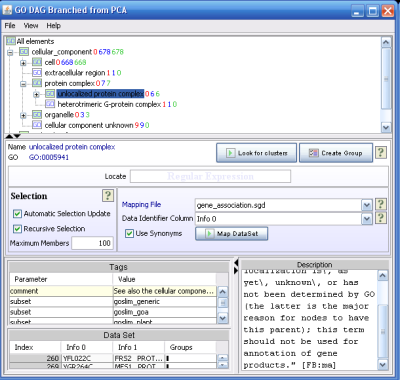This screenshot has width=400, height=380.
Task: Open the Data Identifier Column dropdown arrow
Action: [x=367, y=219]
